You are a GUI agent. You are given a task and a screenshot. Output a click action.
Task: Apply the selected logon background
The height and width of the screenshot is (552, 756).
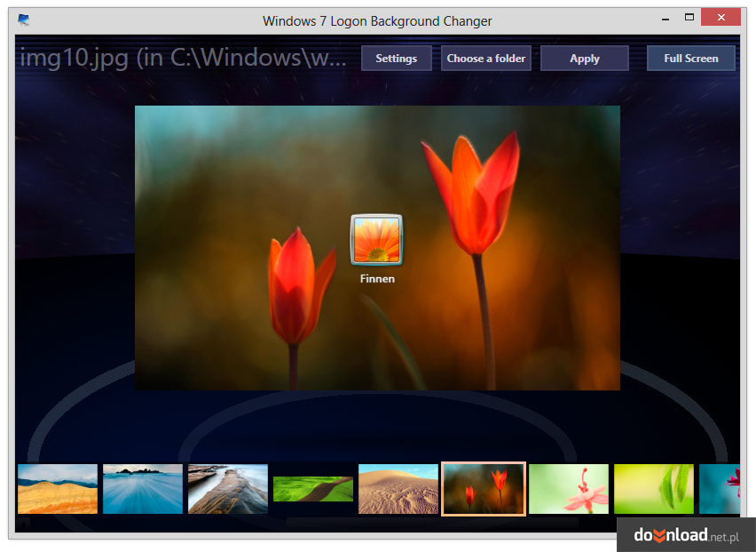click(584, 58)
